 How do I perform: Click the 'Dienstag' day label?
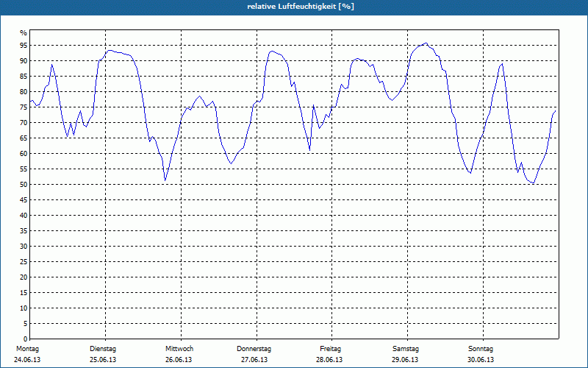pyautogui.click(x=103, y=349)
